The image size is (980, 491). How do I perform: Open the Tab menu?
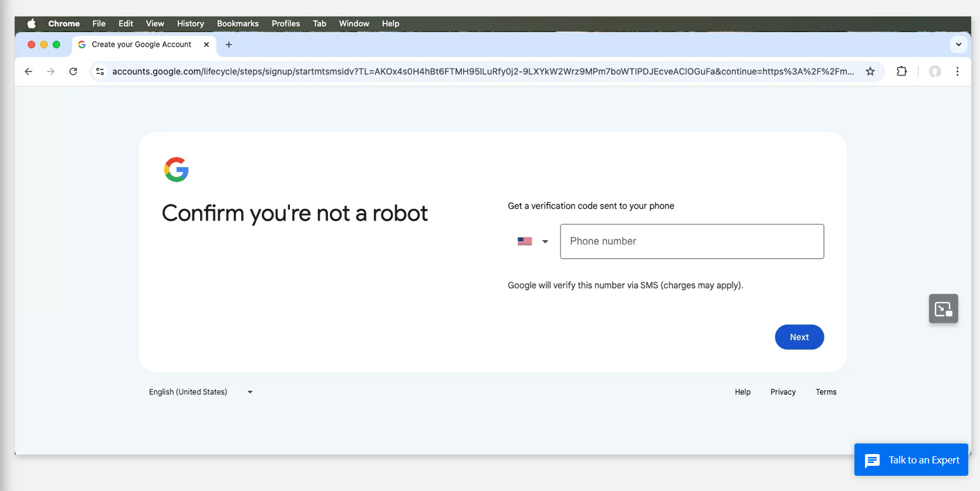coord(319,23)
